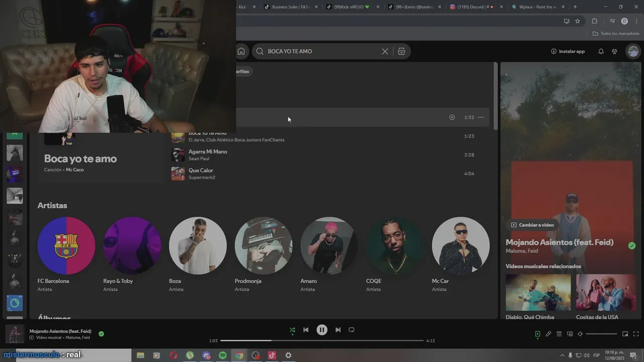Click Cambiar a vídeo button
This screenshot has width=644, height=362.
pos(533,225)
